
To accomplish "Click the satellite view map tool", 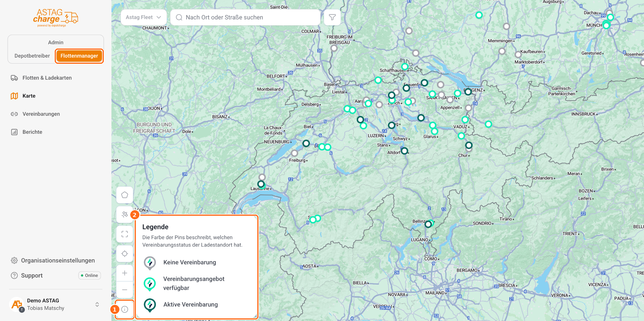I will [x=125, y=214].
